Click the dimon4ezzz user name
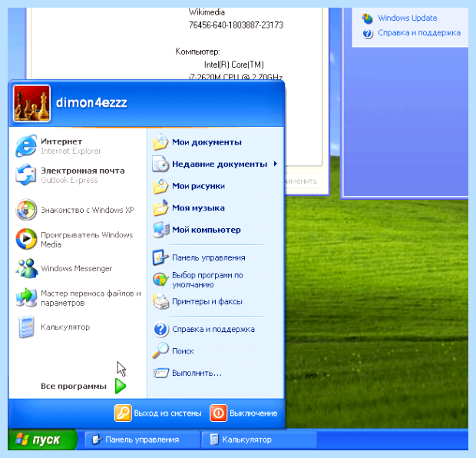476x458 pixels. coord(91,103)
